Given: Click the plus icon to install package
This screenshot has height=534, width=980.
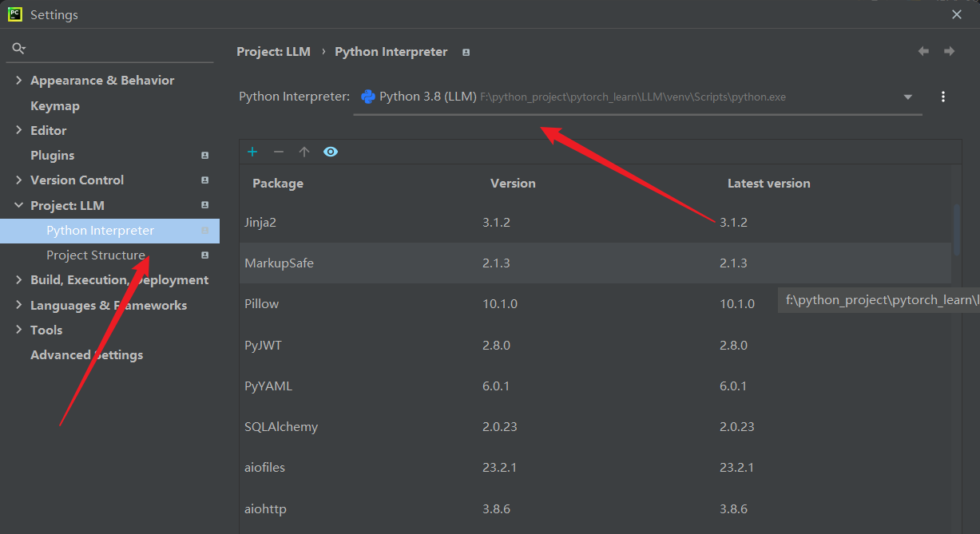Looking at the screenshot, I should 252,152.
